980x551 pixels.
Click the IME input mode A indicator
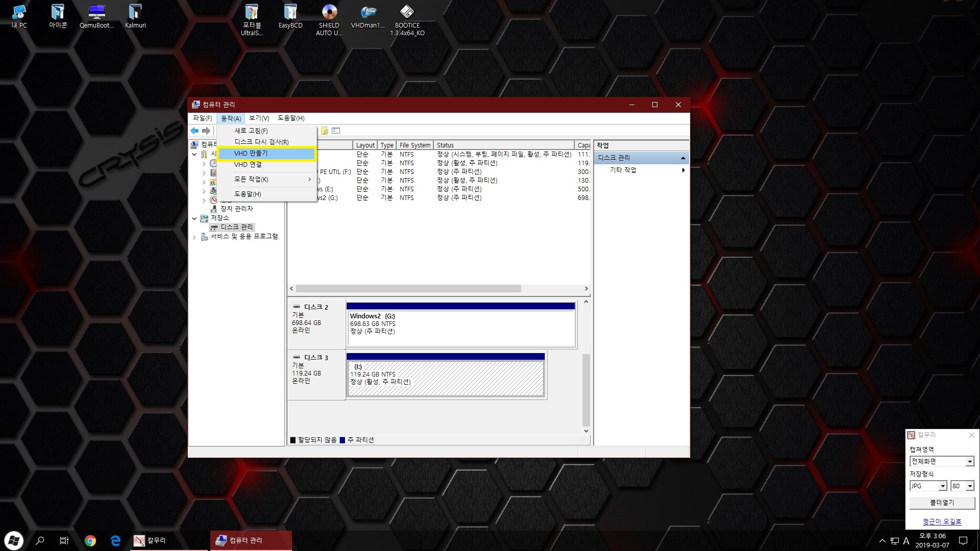pyautogui.click(x=906, y=541)
